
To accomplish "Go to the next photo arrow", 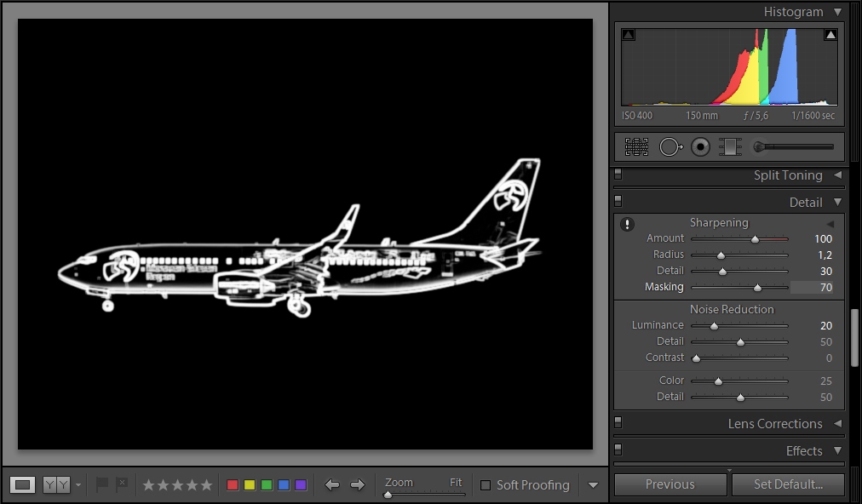I will (358, 484).
